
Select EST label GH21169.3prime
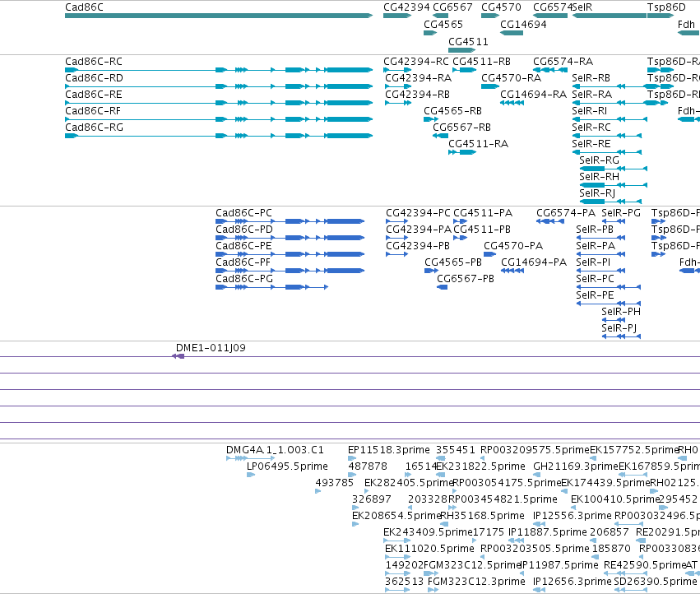tap(576, 466)
